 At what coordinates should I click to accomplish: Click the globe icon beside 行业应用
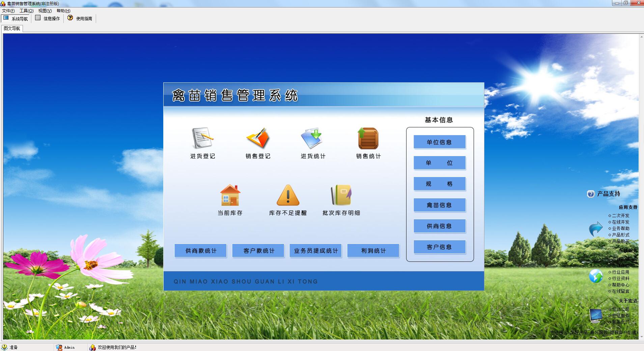(596, 276)
